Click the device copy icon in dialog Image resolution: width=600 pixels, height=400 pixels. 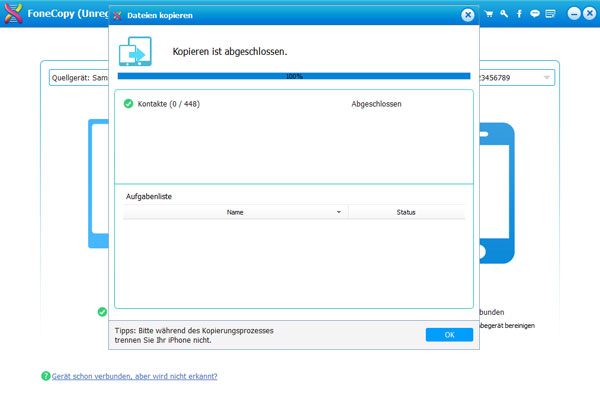pyautogui.click(x=135, y=50)
